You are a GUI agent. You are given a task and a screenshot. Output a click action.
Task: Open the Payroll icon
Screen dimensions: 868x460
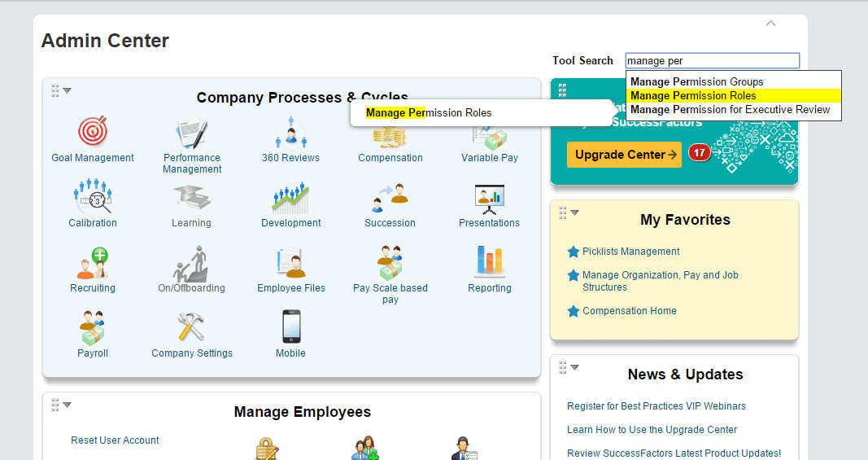(x=93, y=327)
